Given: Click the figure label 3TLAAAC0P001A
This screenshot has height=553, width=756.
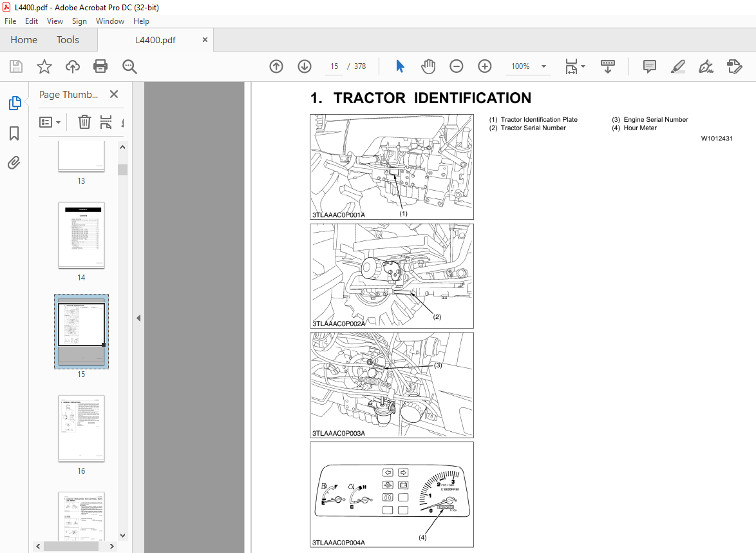Looking at the screenshot, I should click(339, 215).
